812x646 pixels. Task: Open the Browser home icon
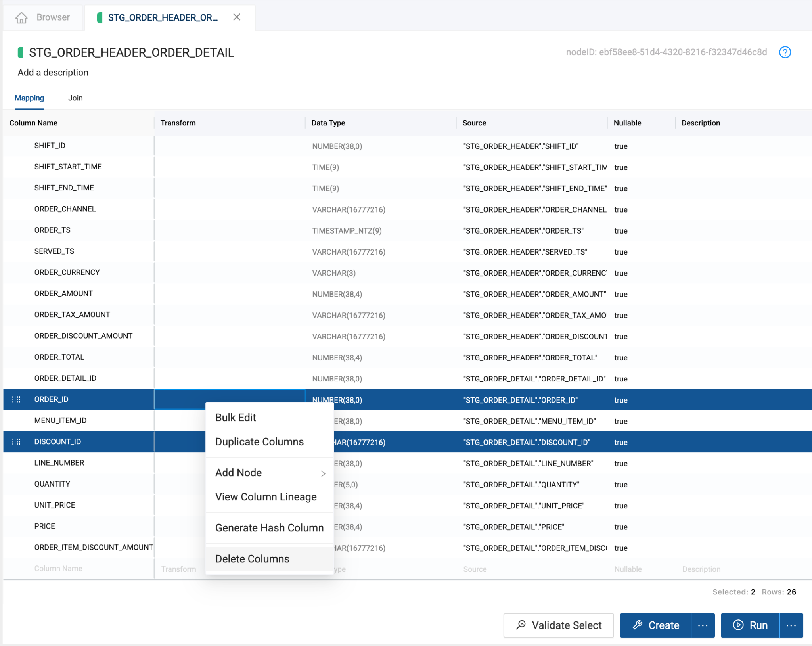point(21,17)
